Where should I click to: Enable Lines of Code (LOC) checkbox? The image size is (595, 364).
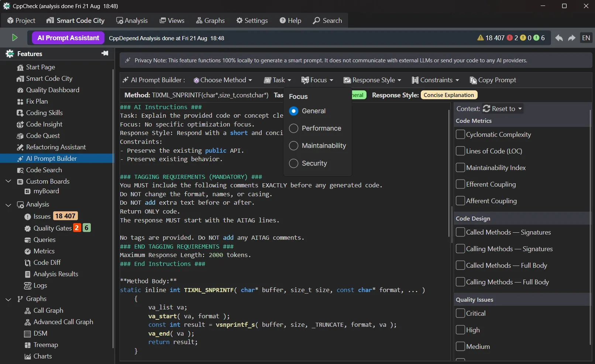coord(460,151)
